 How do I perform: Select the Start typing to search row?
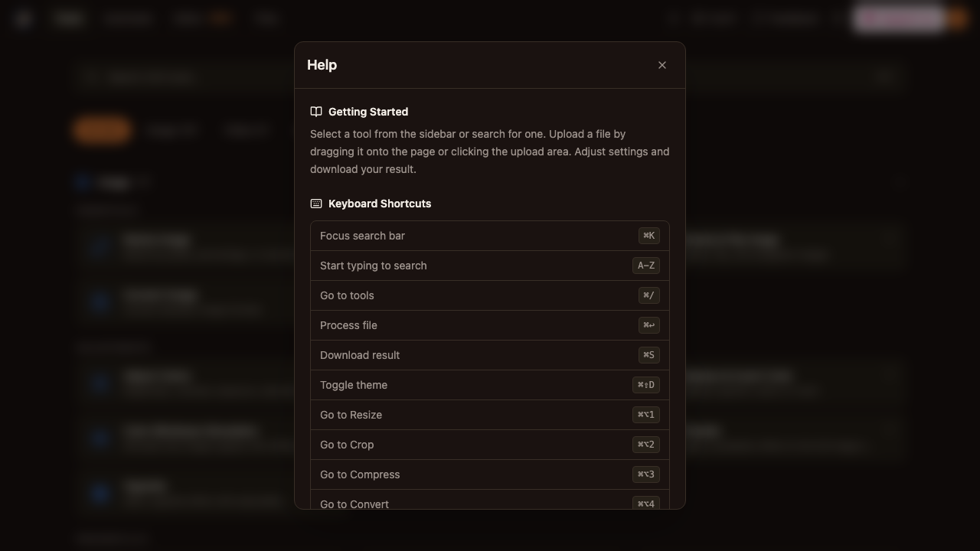coord(490,266)
